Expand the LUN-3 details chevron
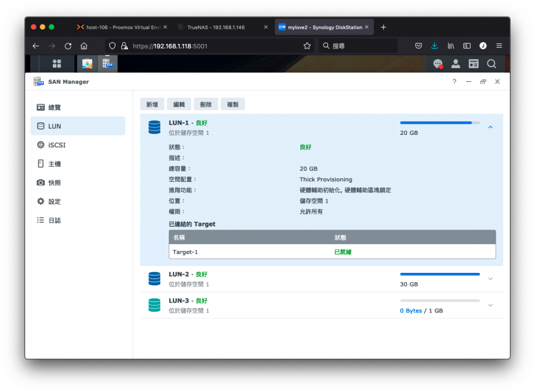The image size is (535, 392). point(490,305)
